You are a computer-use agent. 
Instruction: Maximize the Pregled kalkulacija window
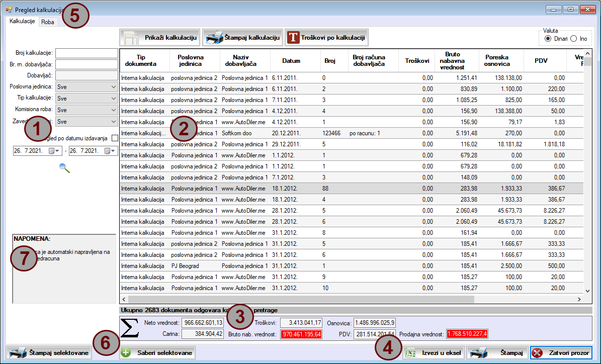[570, 10]
